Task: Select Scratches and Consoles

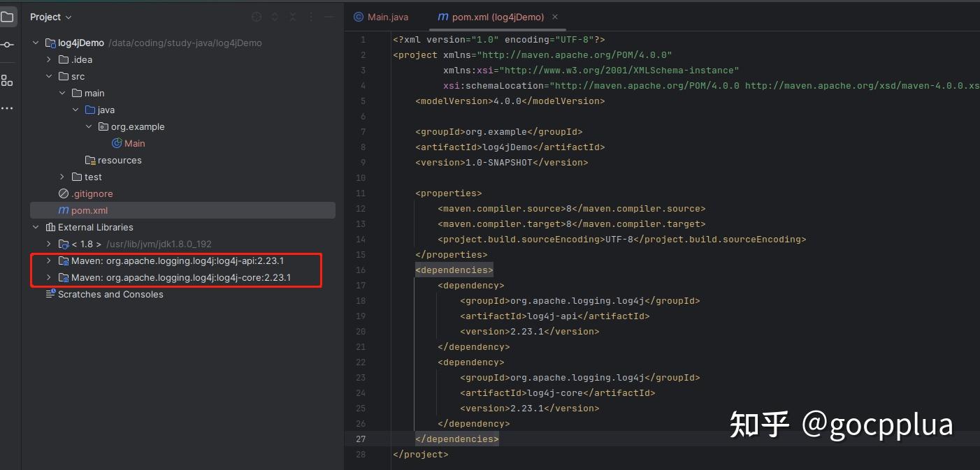Action: click(x=110, y=294)
